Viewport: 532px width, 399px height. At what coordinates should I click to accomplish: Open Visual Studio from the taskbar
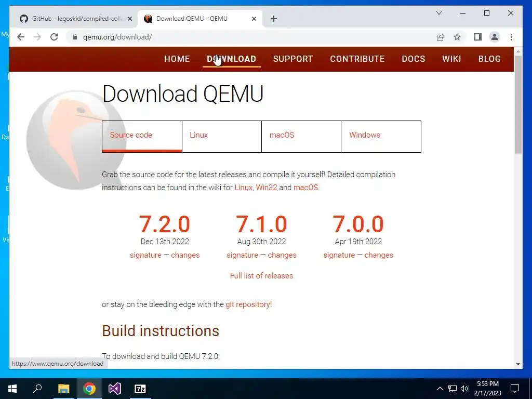point(115,389)
